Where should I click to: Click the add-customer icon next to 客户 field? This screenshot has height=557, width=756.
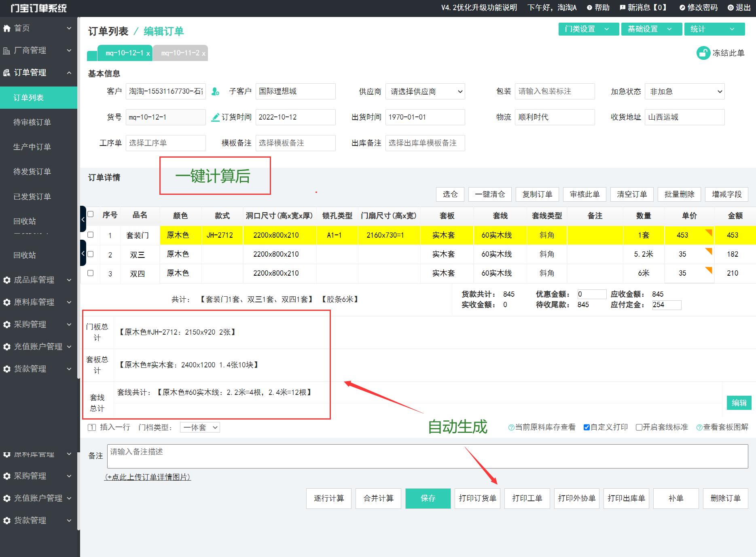click(x=215, y=92)
